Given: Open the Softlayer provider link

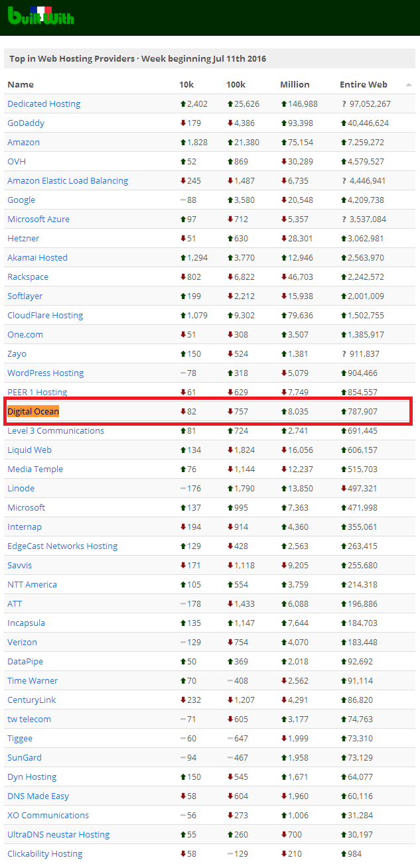Looking at the screenshot, I should pos(25,296).
